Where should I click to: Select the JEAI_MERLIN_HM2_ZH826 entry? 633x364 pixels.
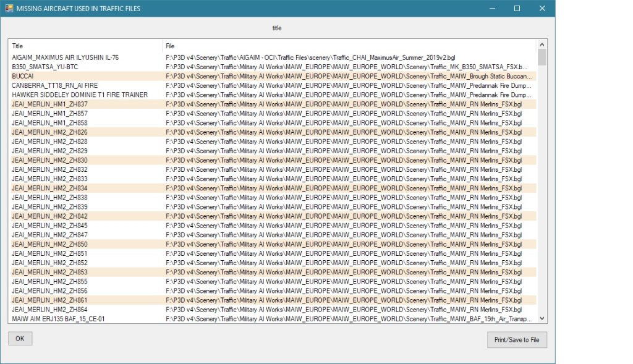point(49,132)
